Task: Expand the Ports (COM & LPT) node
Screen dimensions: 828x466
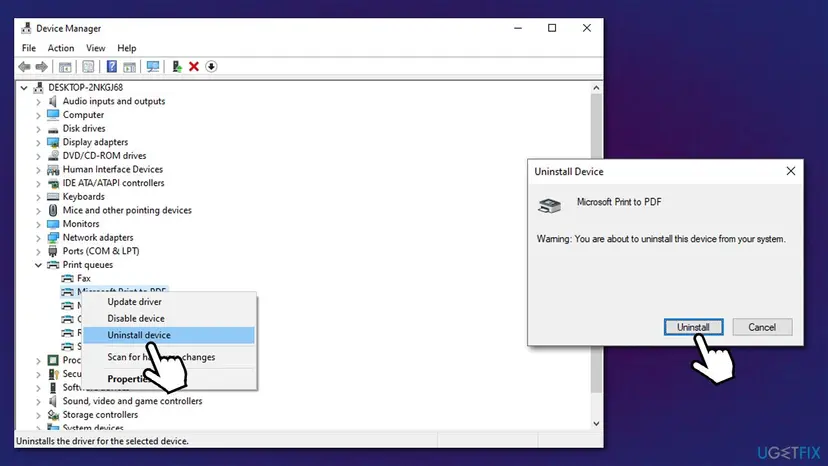Action: click(x=38, y=252)
